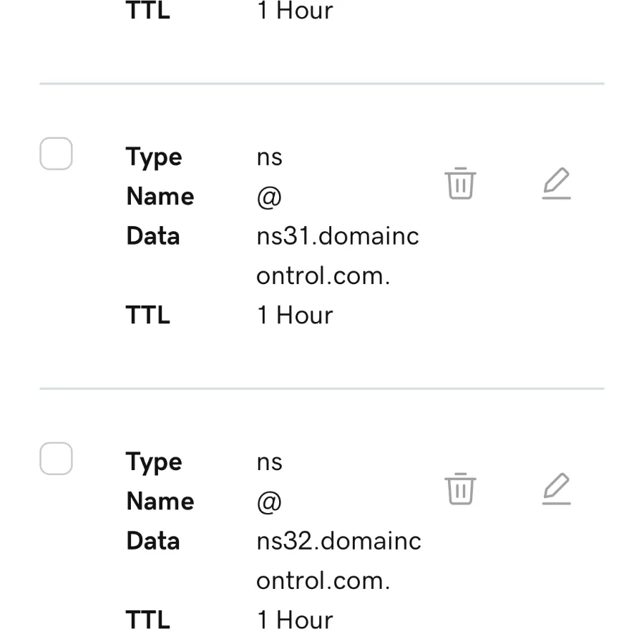Open pencil editor for the ns32 nameserver record

pos(556,489)
